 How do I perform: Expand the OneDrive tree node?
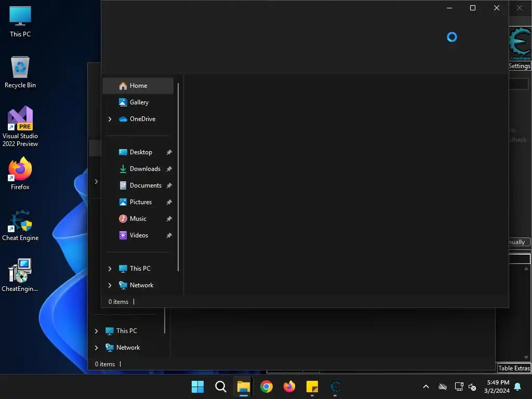point(110,119)
